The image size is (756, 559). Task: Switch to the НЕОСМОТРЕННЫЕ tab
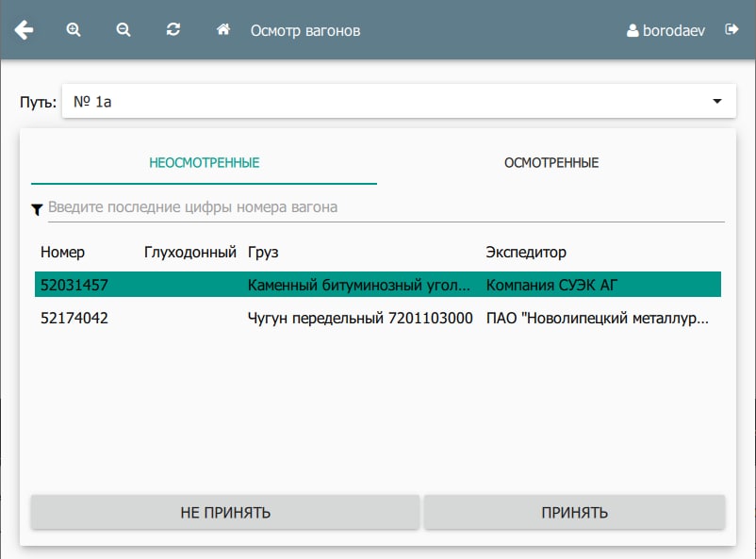pyautogui.click(x=204, y=163)
